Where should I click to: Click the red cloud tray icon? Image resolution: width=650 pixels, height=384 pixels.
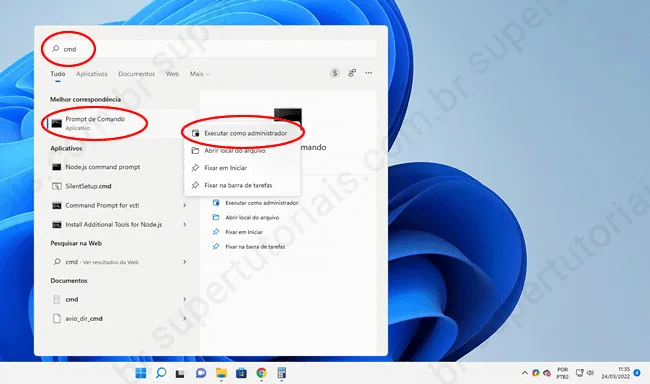(x=547, y=373)
